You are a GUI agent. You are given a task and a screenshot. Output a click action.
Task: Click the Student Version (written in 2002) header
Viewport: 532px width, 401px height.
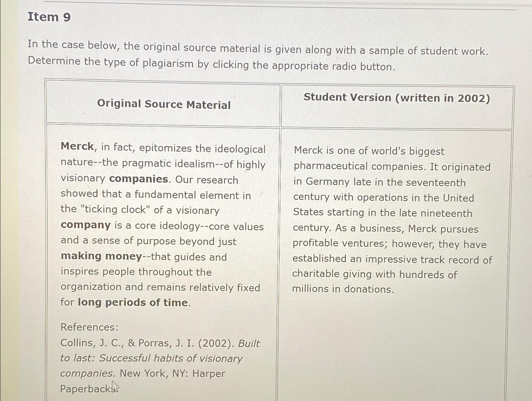pos(397,98)
